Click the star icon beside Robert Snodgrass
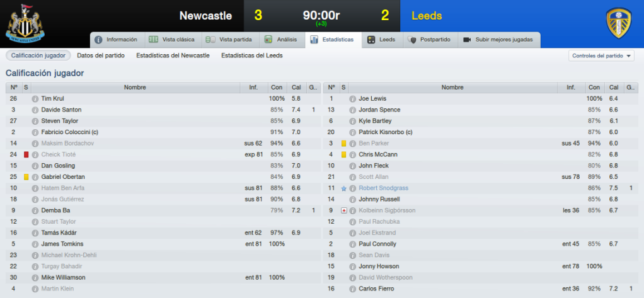Viewport: 644px width, 298px height. click(344, 188)
